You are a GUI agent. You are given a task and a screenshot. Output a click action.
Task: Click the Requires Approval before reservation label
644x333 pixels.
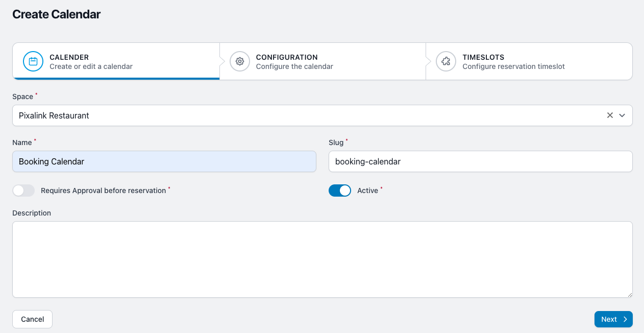pos(104,191)
